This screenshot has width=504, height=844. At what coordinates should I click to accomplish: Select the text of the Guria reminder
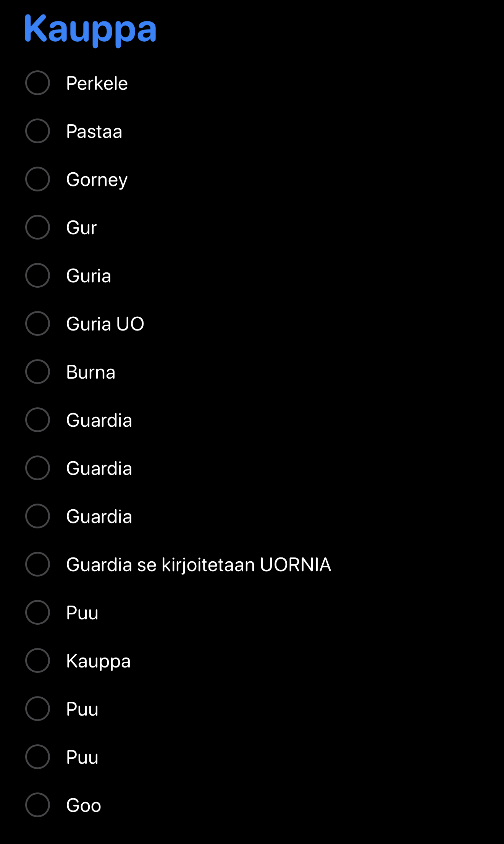pos(89,276)
